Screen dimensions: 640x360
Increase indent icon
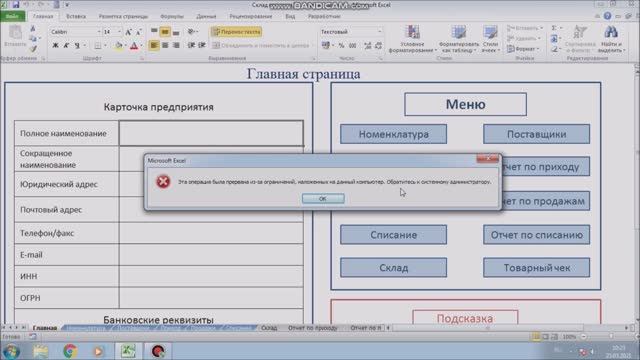point(202,45)
